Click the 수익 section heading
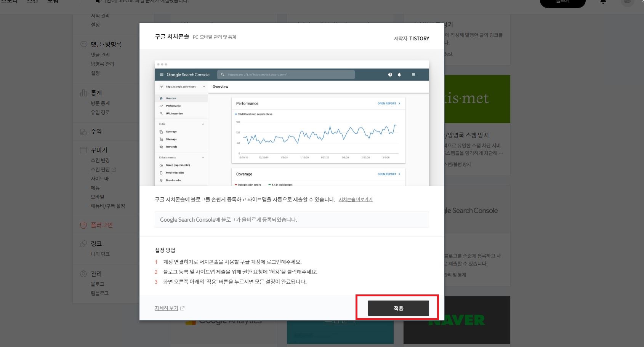Screen dimensions: 644x347 (96, 131)
